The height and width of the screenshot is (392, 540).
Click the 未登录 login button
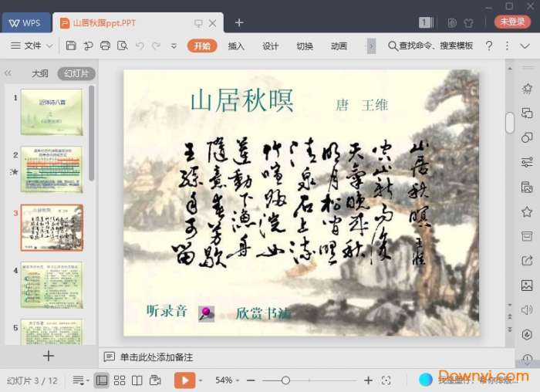pos(512,22)
